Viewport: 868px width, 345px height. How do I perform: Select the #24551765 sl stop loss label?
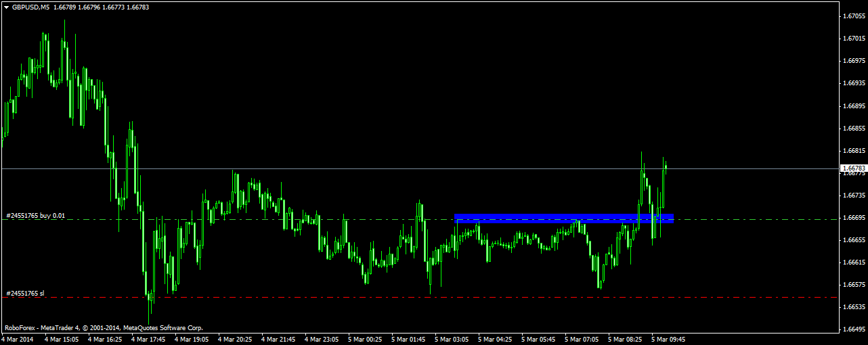(25, 293)
